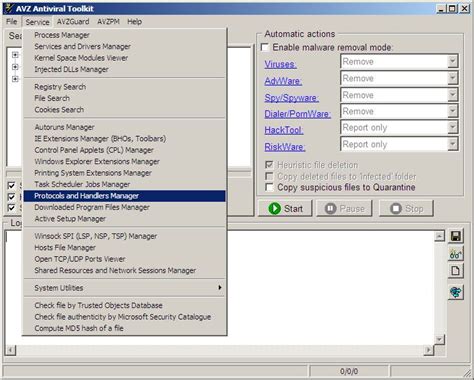The height and width of the screenshot is (380, 474).
Task: Click the AVZ title bar application icon
Action: pos(9,8)
